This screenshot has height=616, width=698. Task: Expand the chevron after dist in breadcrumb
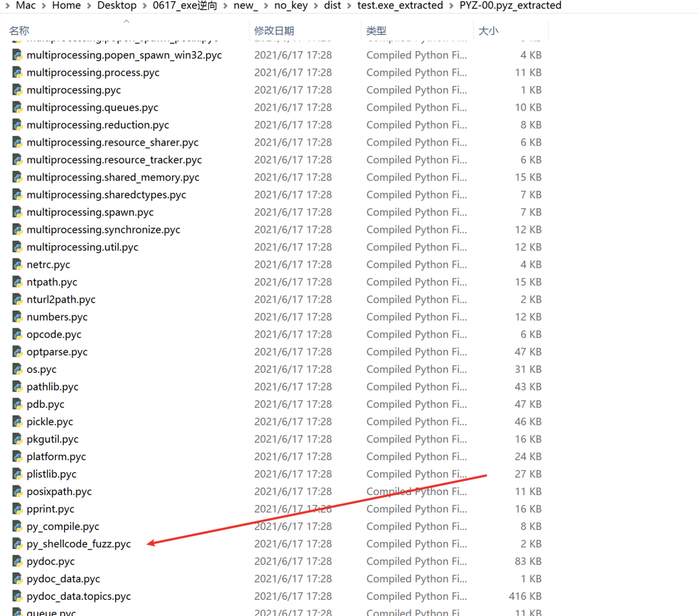tap(350, 6)
